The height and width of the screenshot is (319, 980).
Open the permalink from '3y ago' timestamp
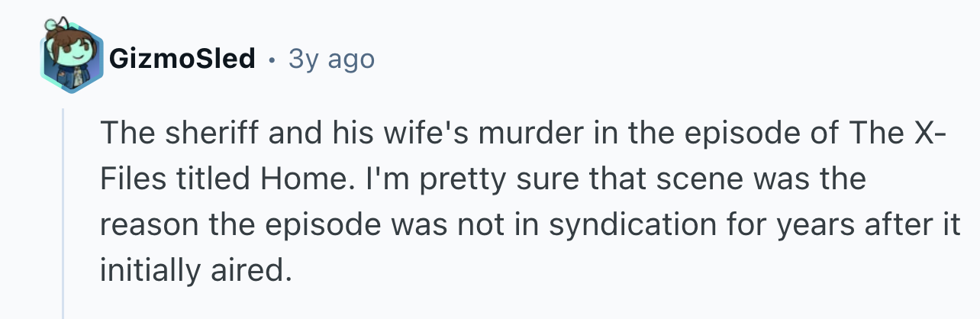[x=331, y=59]
